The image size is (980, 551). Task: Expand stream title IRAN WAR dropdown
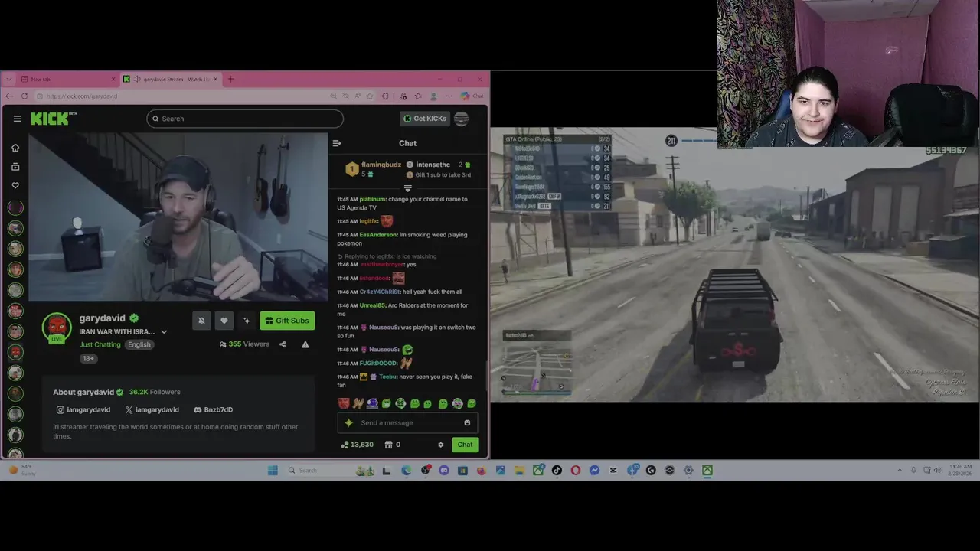coord(164,332)
